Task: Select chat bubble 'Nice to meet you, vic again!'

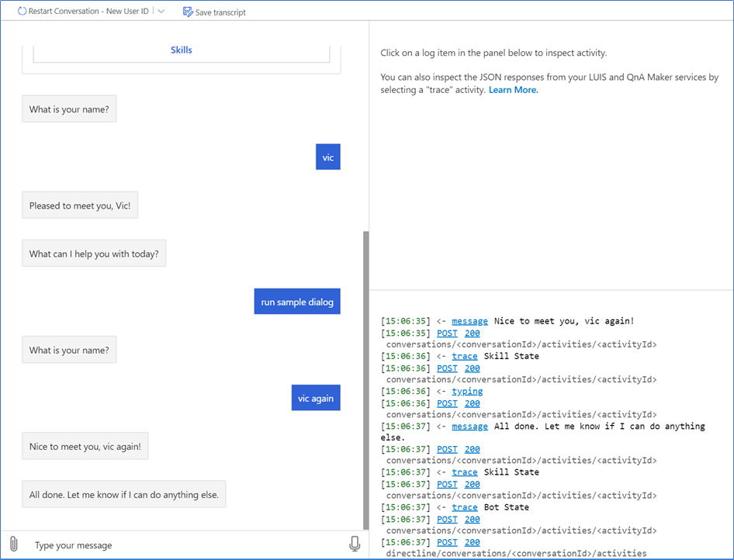Action: 85,446
